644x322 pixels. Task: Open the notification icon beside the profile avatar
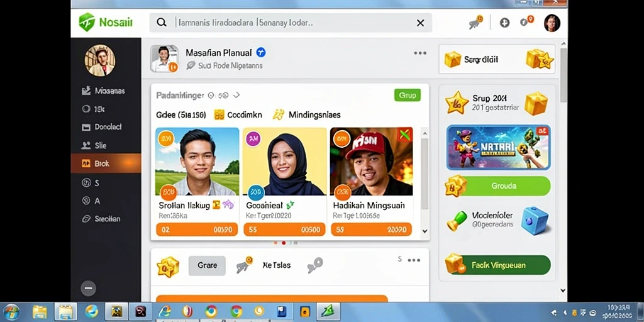[x=526, y=21]
